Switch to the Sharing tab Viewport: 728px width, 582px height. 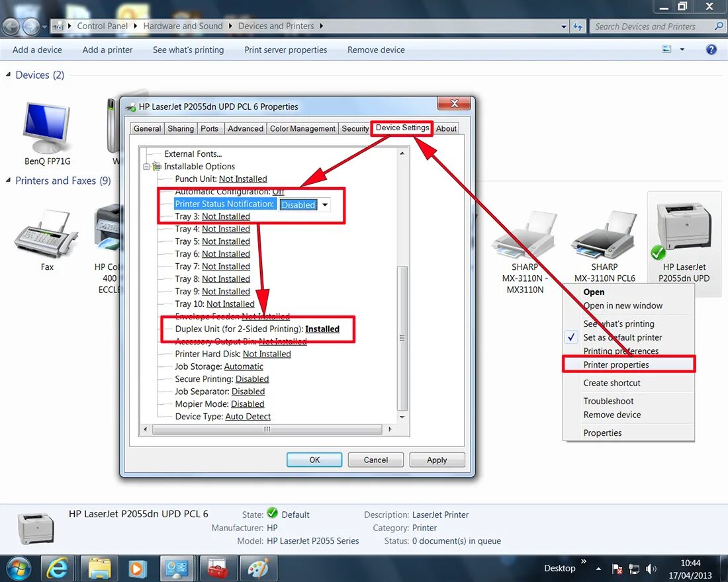pyautogui.click(x=181, y=128)
